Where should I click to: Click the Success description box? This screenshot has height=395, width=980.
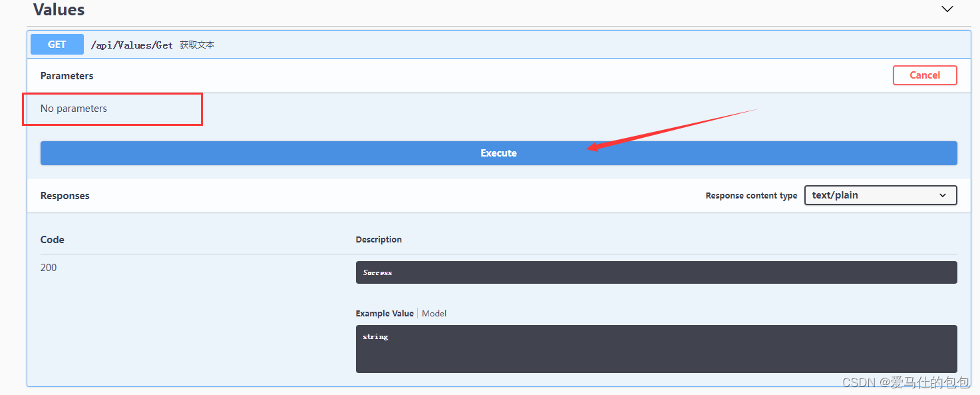click(x=656, y=272)
